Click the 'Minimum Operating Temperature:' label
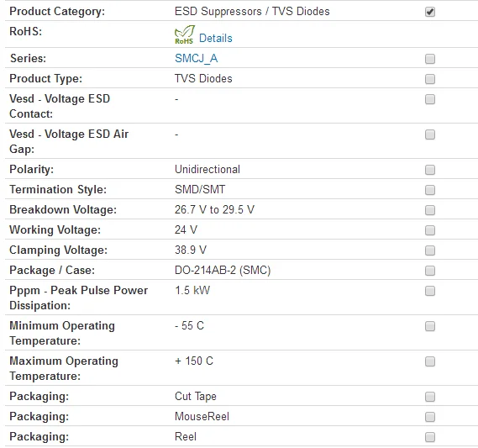The height and width of the screenshot is (448, 478). coord(62,333)
